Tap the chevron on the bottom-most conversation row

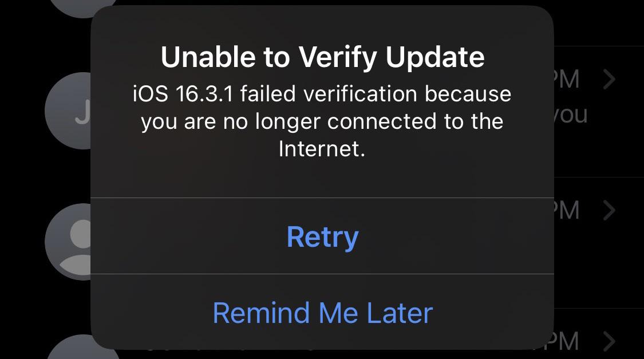pos(609,342)
